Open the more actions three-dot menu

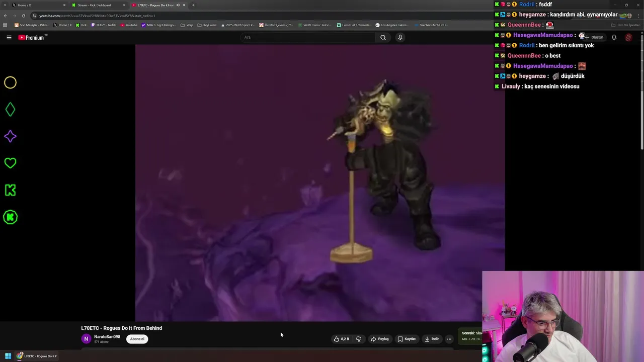(x=449, y=339)
